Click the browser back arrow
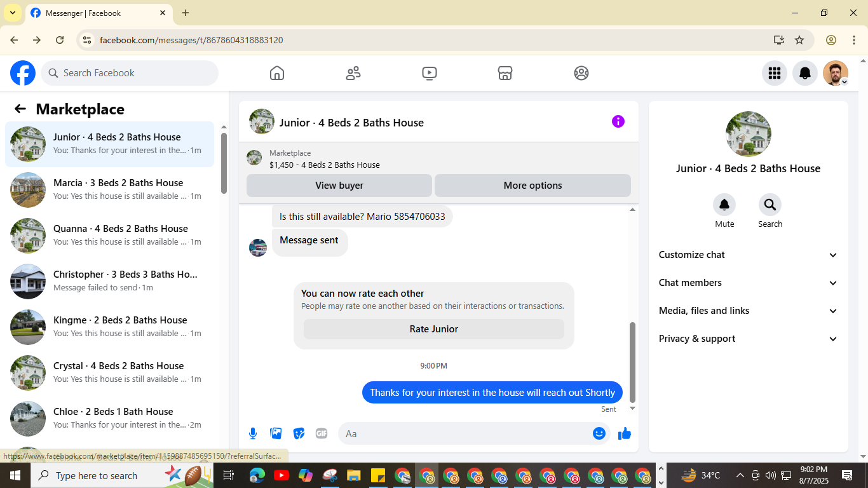Screen dimensions: 868x488 coord(14,40)
